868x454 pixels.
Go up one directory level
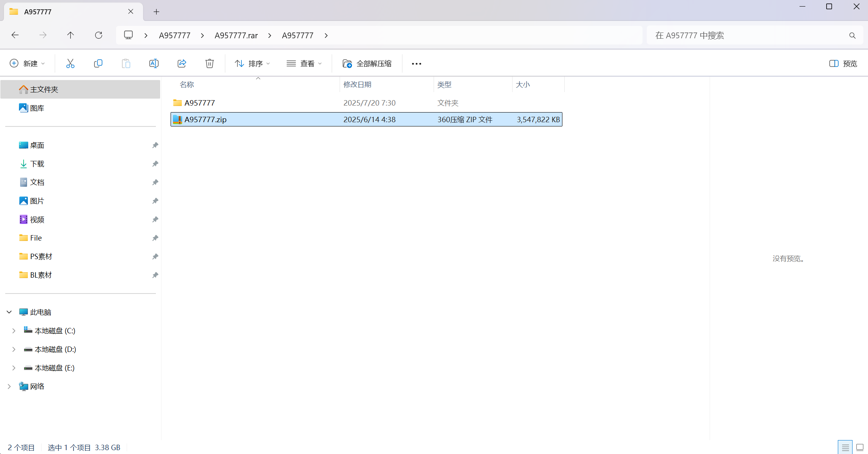coord(70,35)
